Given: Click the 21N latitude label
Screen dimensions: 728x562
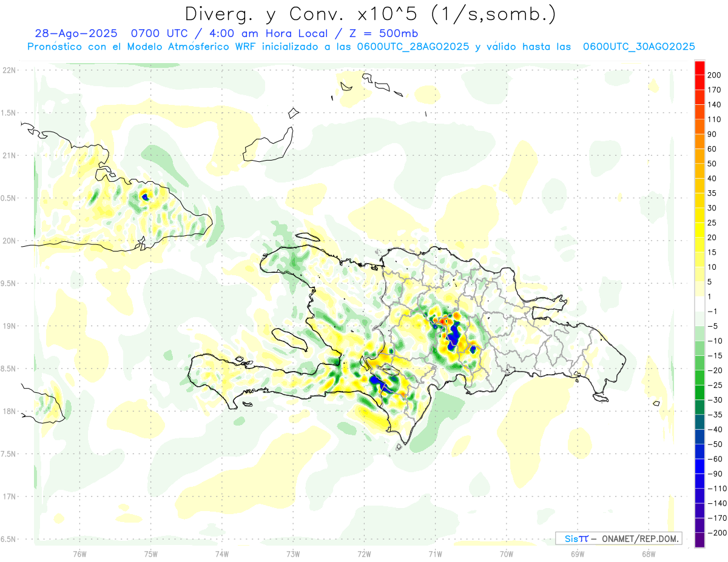Looking at the screenshot, I should tap(8, 155).
